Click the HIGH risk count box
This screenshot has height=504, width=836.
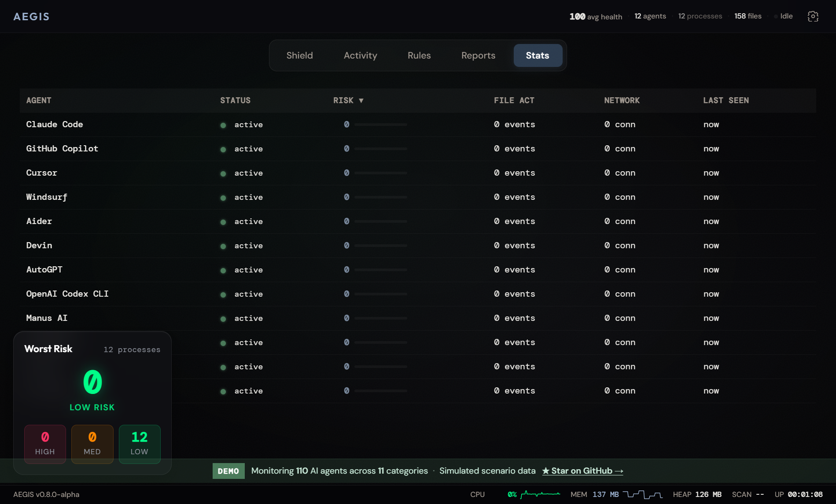(45, 444)
